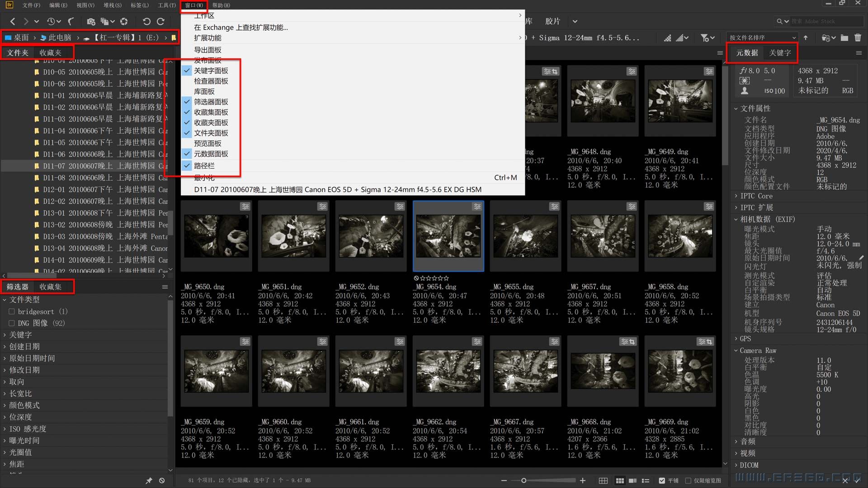The width and height of the screenshot is (868, 488).
Task: Create new folder icon in toolbar
Action: point(844,38)
